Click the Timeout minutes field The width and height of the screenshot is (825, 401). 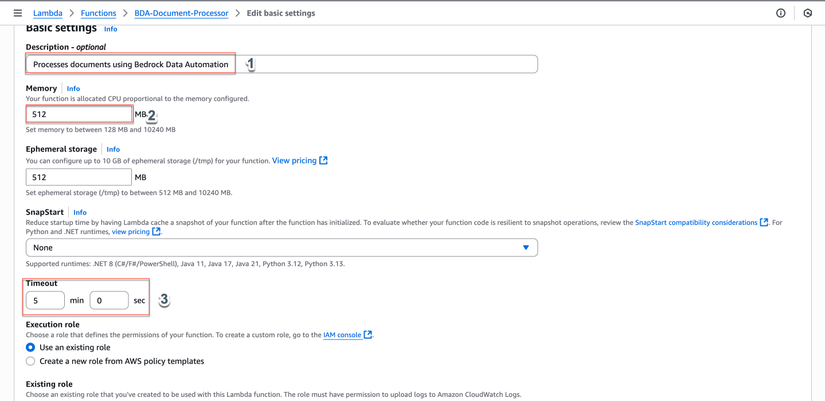pos(45,300)
